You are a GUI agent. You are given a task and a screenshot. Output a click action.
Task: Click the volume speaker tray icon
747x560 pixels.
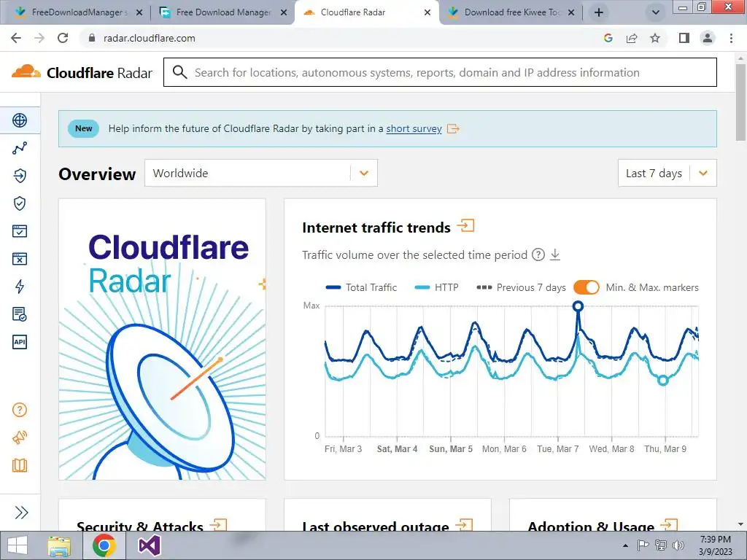click(678, 545)
